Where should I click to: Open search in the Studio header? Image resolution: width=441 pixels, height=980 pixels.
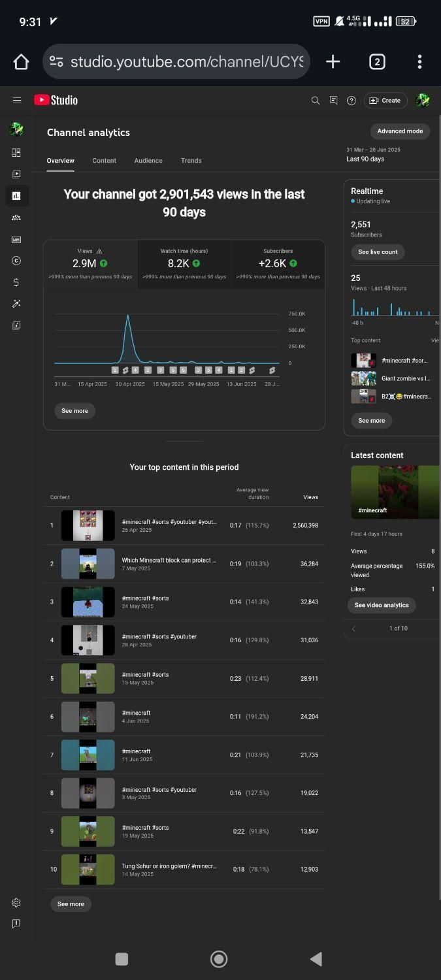pyautogui.click(x=316, y=100)
